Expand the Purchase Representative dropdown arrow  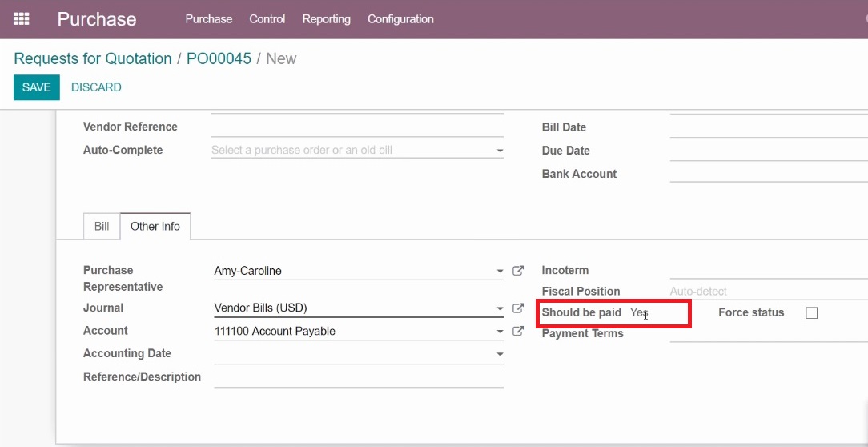coord(500,272)
